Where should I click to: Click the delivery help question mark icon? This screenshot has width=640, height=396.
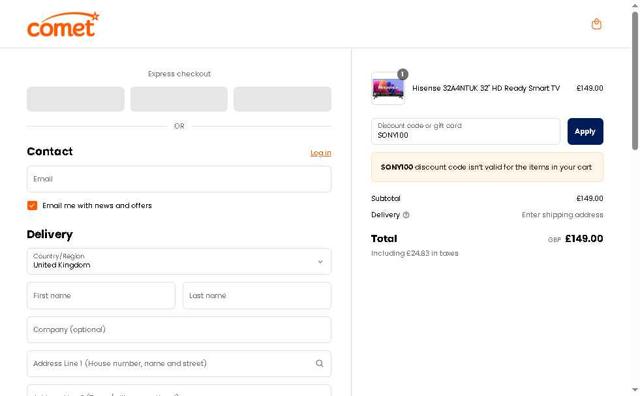406,215
